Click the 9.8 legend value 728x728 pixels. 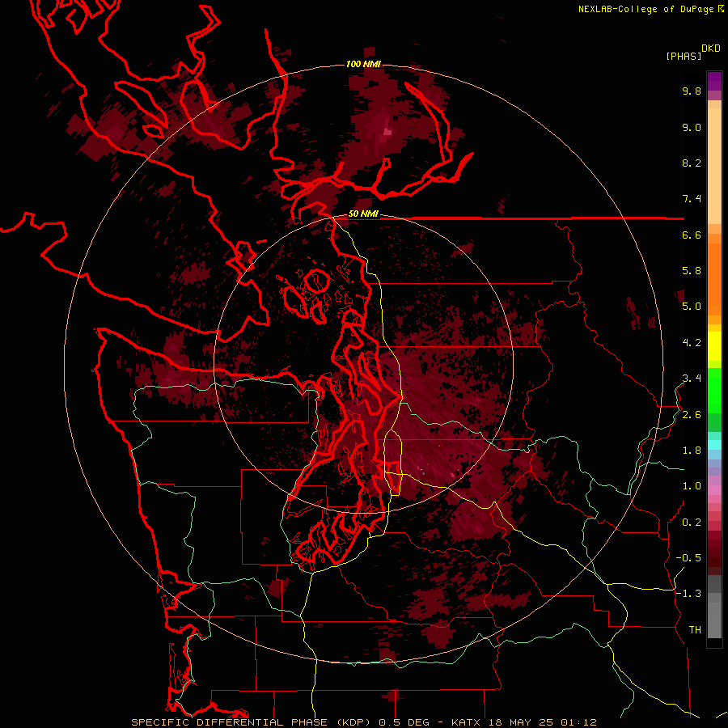692,91
